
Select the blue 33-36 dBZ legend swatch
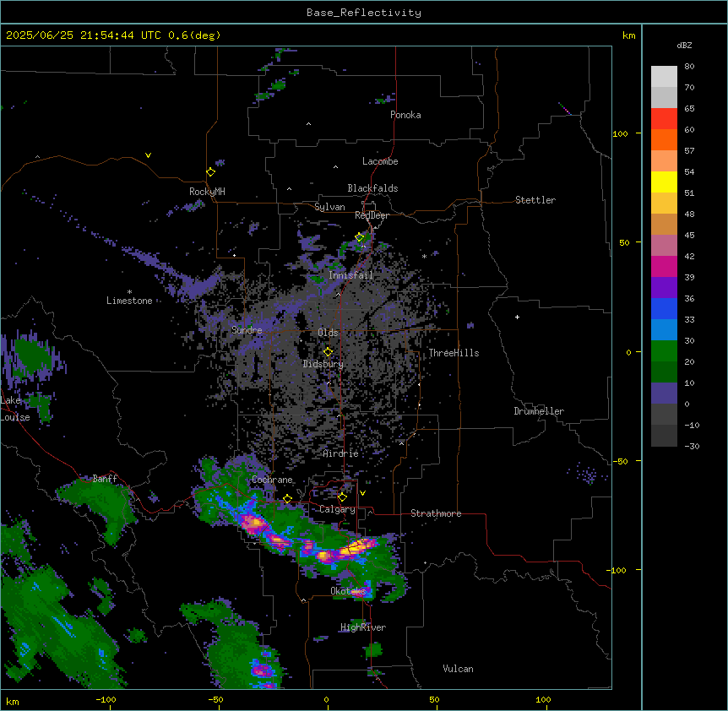tap(664, 308)
